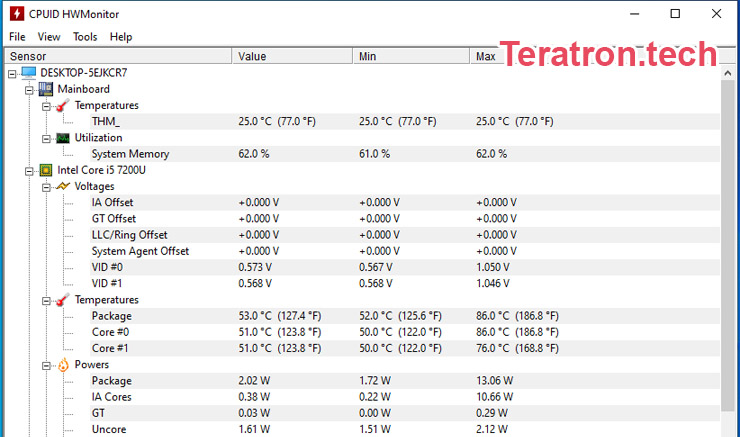Click the Powers flame icon
This screenshot has width=740, height=437.
point(63,365)
